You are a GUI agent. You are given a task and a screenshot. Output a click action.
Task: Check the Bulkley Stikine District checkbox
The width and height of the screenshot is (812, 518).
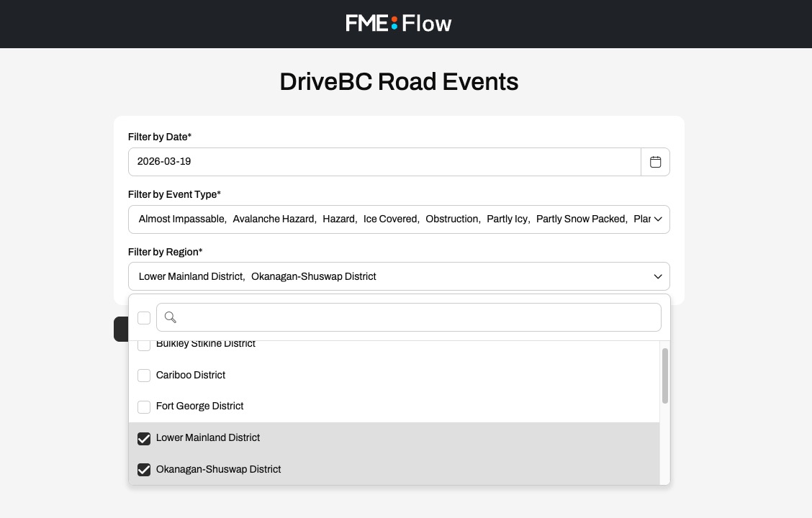(144, 345)
